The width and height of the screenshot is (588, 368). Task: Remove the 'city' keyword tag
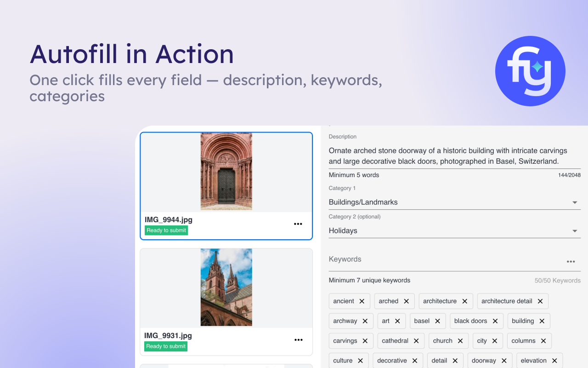pos(495,341)
